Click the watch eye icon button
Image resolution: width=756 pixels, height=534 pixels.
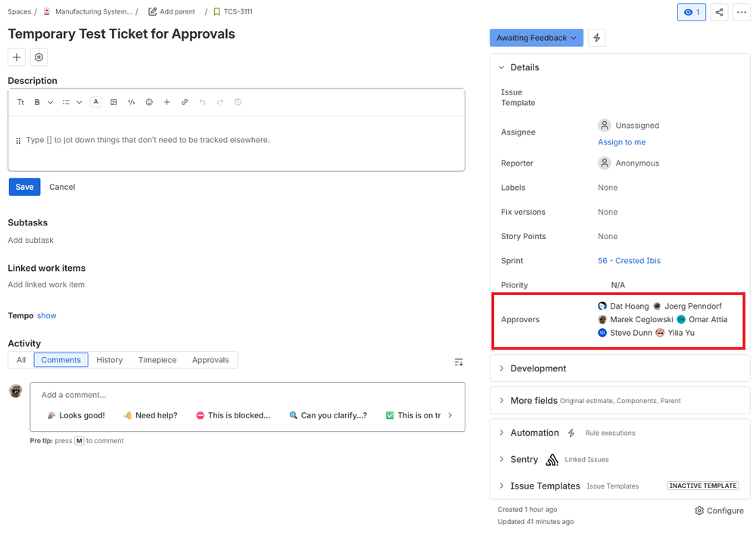(692, 12)
